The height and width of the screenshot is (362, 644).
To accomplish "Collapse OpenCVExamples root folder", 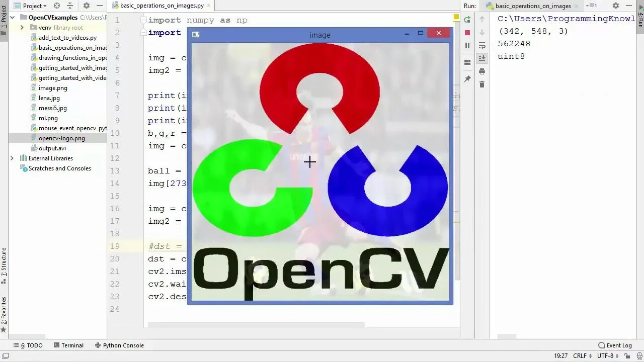I will 13,18.
